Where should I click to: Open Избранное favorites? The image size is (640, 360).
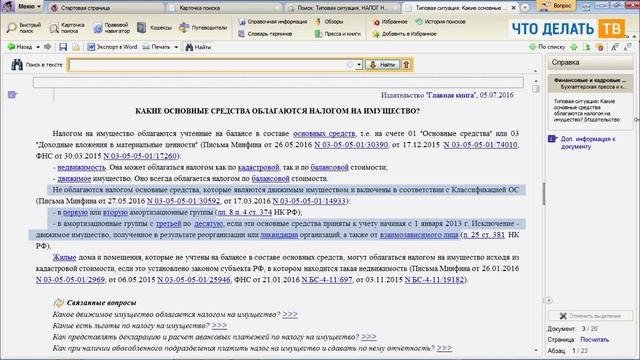click(x=390, y=22)
